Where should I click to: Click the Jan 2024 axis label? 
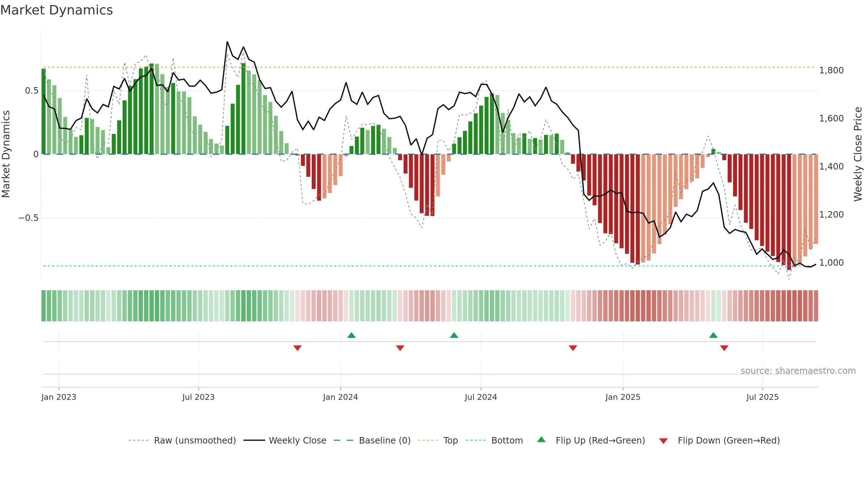click(x=340, y=397)
